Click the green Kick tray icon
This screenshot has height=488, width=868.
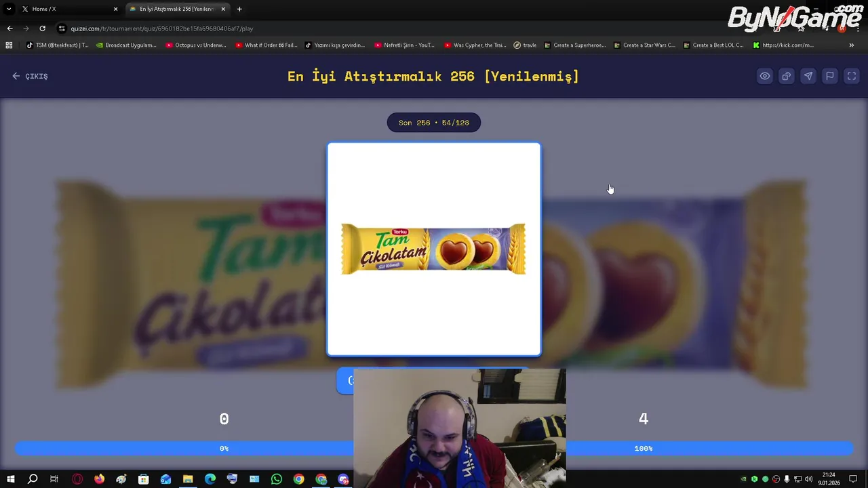[754, 479]
